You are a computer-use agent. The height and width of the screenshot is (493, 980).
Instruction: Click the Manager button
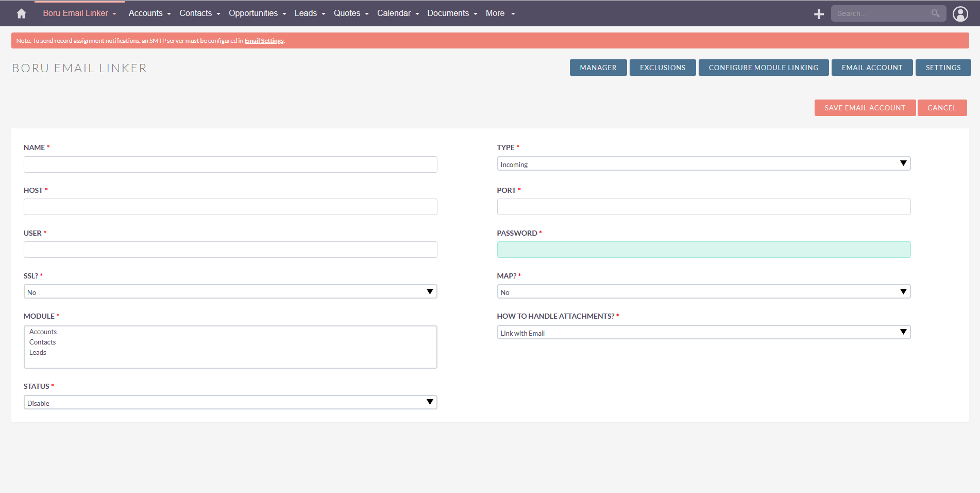(x=598, y=68)
